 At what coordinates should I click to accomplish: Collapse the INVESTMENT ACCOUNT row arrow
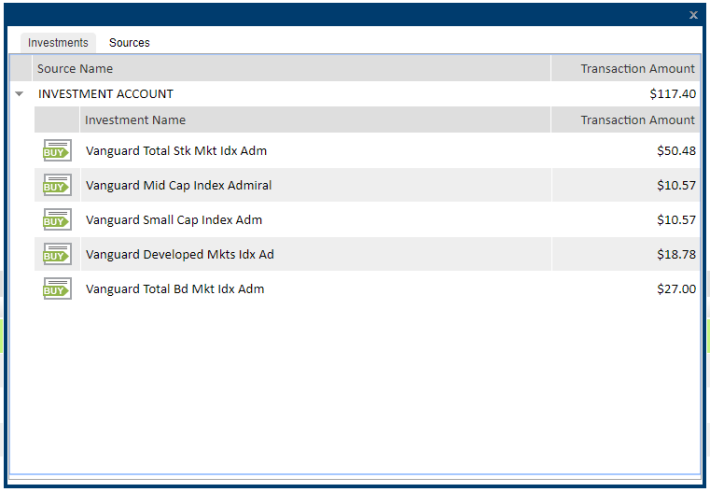(x=19, y=94)
